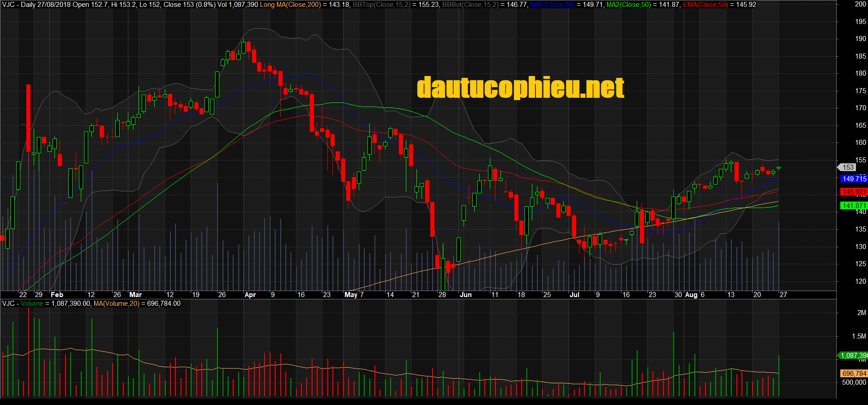868x405 pixels.
Task: Select the BBTop(Close,15,2) indicator label
Action: click(x=381, y=5)
